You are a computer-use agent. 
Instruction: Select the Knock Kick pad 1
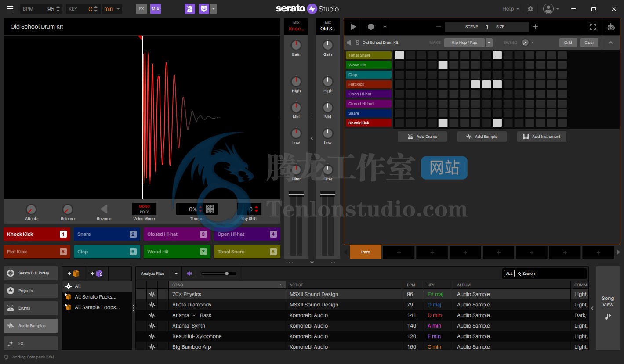click(x=37, y=234)
